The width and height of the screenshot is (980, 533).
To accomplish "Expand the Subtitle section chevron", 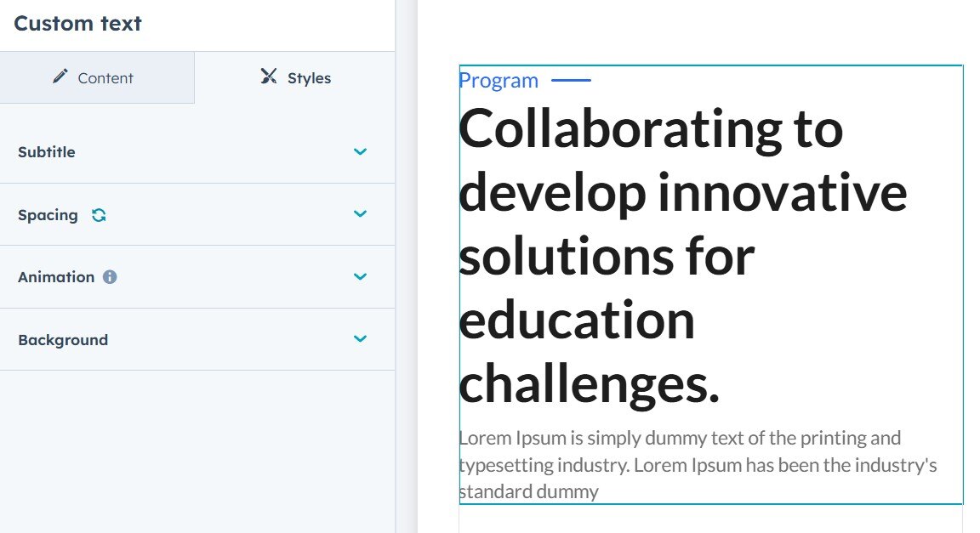I will click(360, 152).
